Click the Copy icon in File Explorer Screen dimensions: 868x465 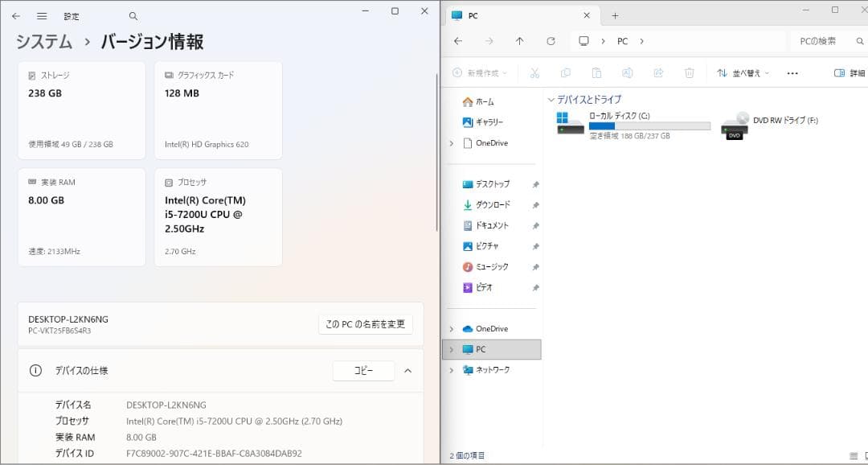tap(566, 72)
